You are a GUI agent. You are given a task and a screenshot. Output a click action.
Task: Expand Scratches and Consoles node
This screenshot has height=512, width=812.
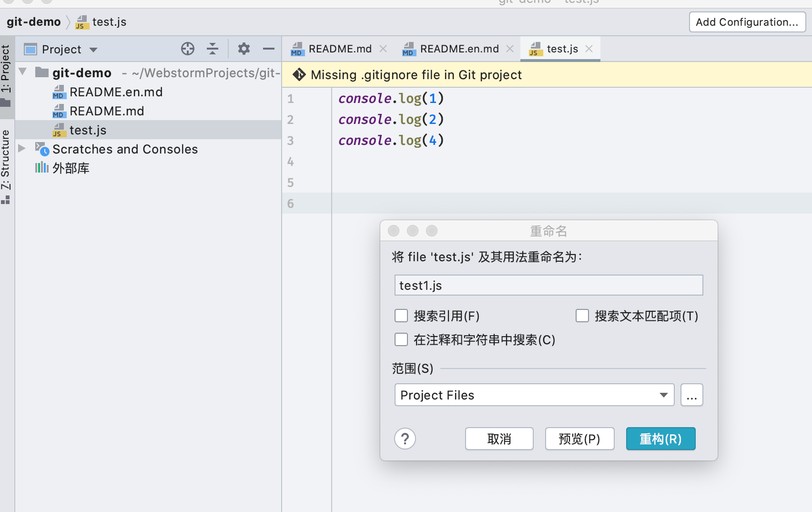22,149
